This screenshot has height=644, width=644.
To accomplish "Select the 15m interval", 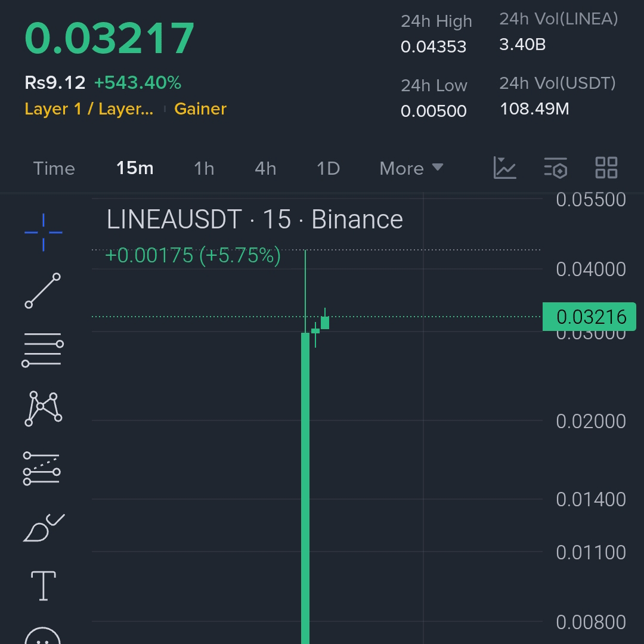I will (135, 168).
